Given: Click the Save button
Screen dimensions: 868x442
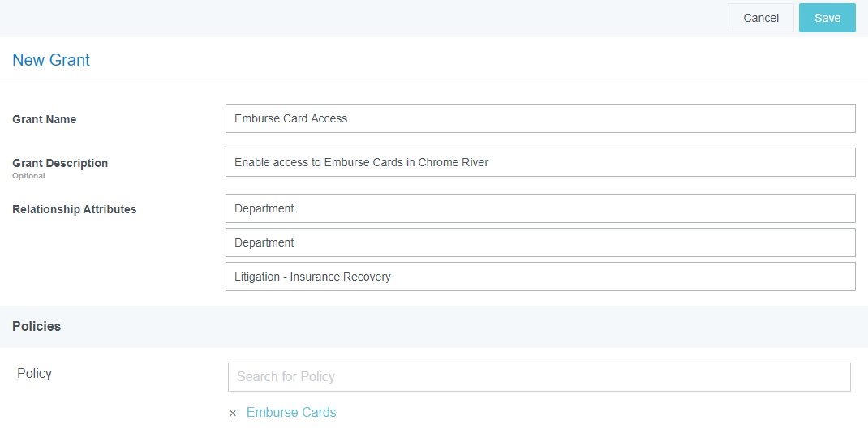Looking at the screenshot, I should [827, 18].
